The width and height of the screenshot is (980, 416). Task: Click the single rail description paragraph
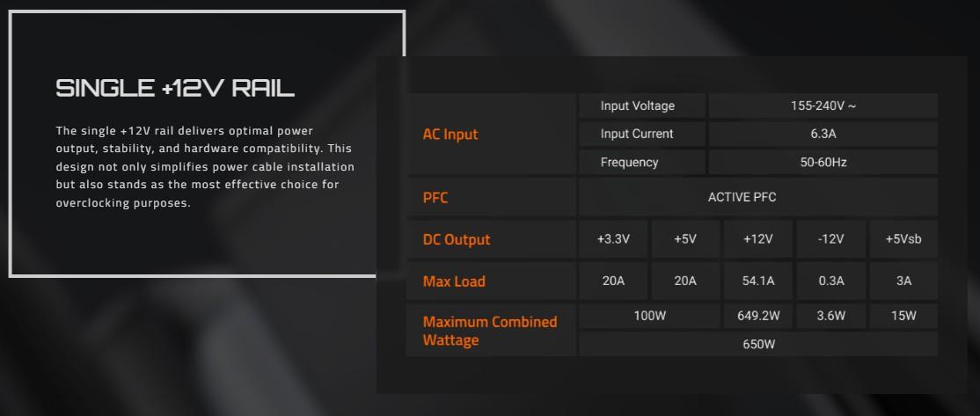pos(204,167)
